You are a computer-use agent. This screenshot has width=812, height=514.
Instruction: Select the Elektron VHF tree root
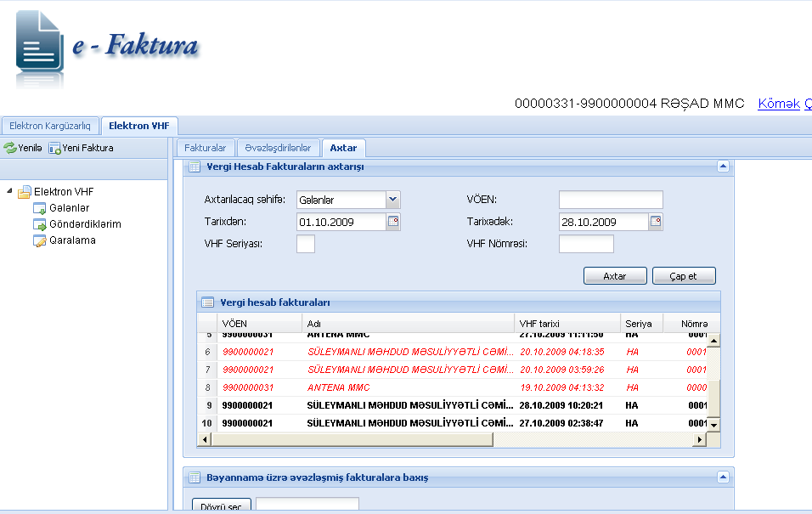tap(64, 192)
